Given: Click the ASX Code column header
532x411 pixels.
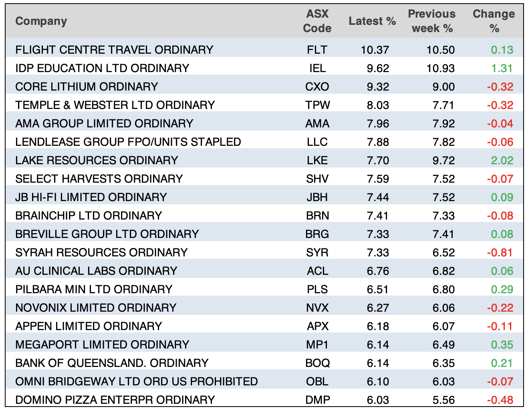Looking at the screenshot, I should tap(317, 21).
